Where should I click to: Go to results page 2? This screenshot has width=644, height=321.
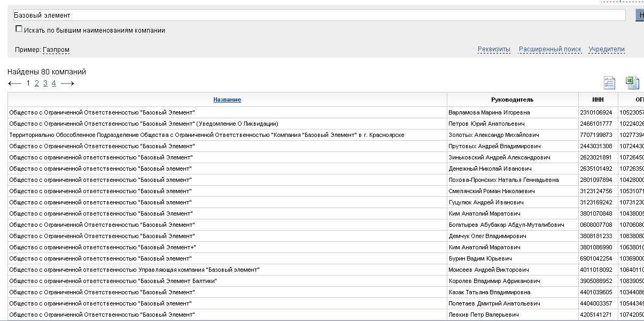37,83
